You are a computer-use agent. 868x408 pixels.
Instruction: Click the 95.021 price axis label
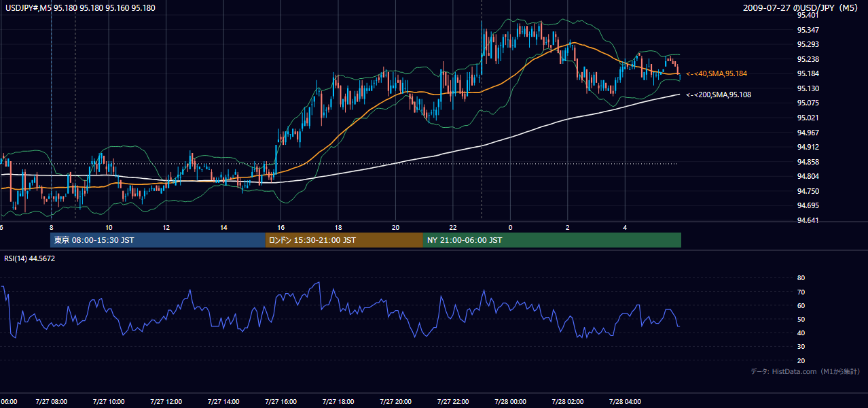809,118
